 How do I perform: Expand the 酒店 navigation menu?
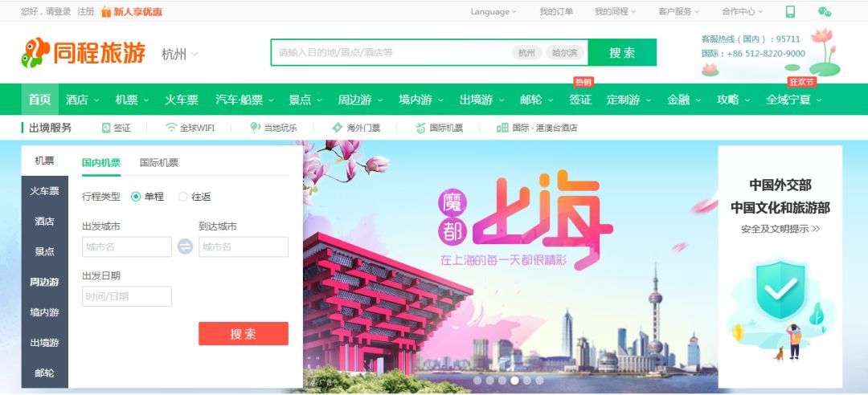point(83,100)
